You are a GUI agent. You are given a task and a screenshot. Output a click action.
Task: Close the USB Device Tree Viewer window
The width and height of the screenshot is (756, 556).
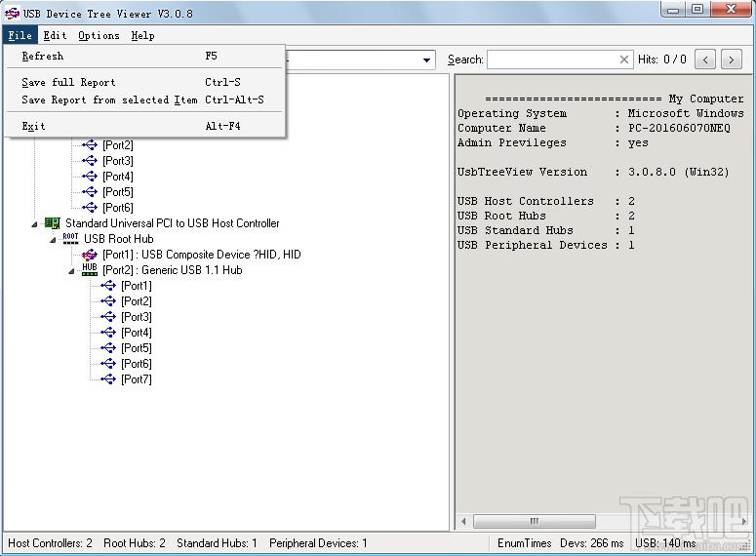point(731,9)
